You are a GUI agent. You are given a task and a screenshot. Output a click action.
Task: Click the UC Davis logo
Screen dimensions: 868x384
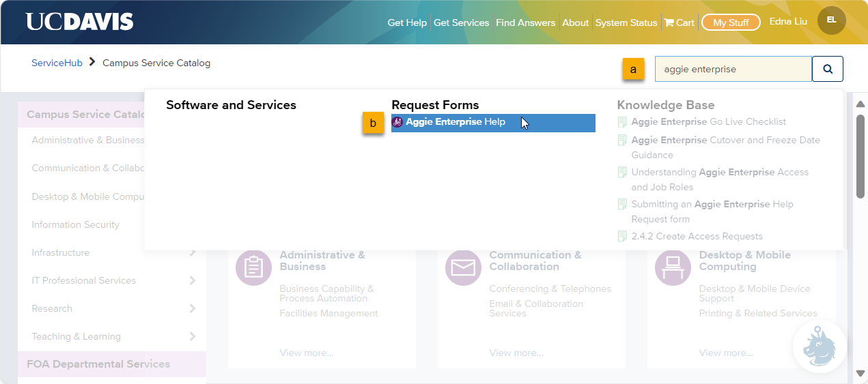tap(79, 22)
